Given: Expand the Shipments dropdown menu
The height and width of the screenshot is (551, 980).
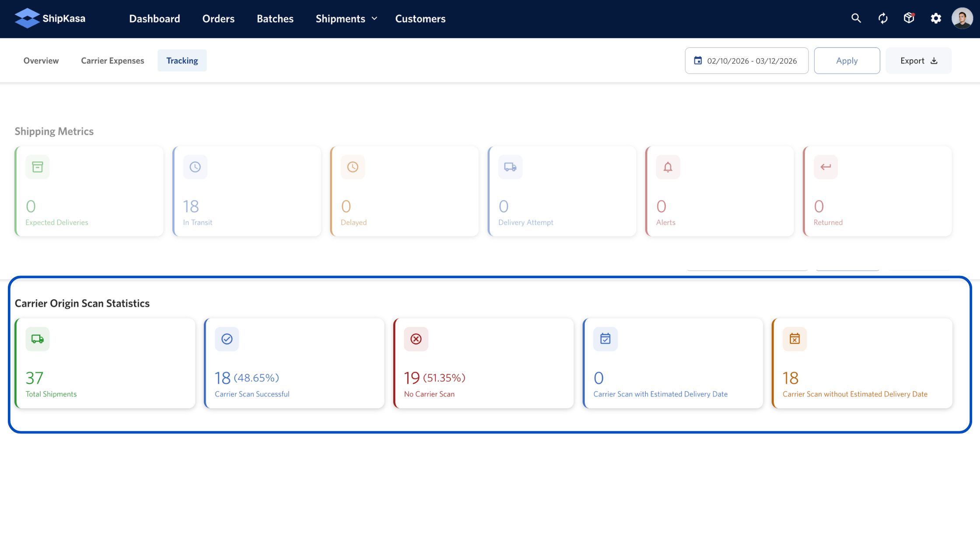Looking at the screenshot, I should tap(346, 19).
